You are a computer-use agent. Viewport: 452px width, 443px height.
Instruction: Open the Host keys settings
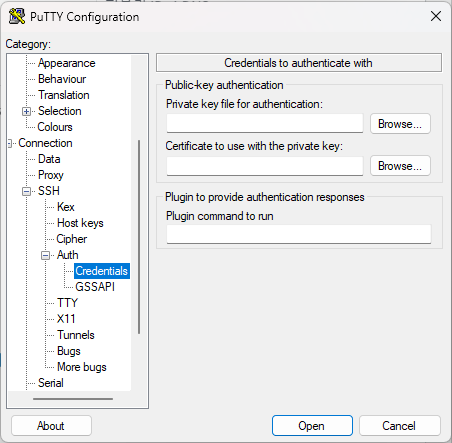point(80,223)
